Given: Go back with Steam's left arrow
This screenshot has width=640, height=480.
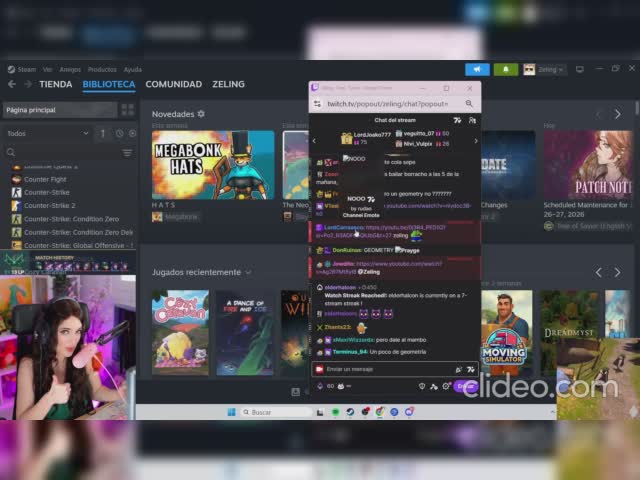Looking at the screenshot, I should coord(12,84).
